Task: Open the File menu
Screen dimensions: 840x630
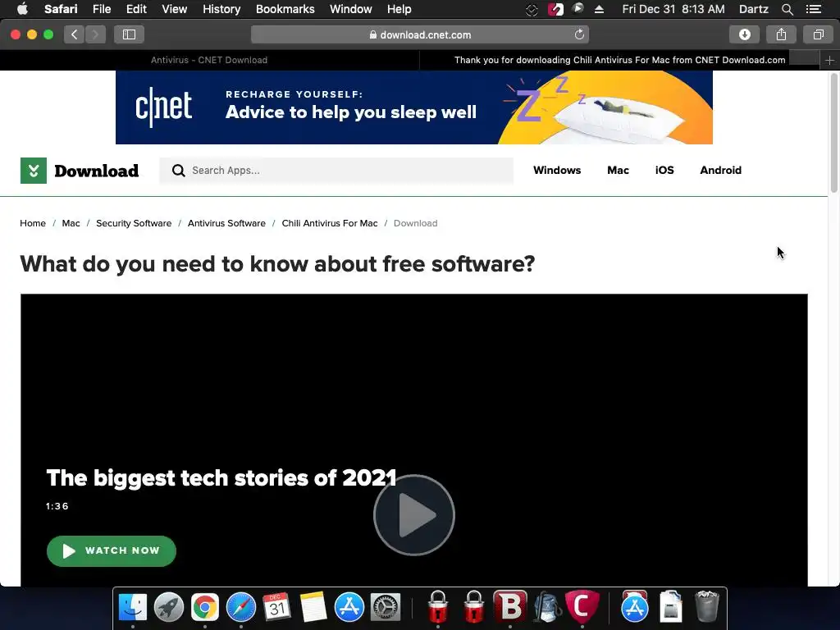Action: [101, 9]
